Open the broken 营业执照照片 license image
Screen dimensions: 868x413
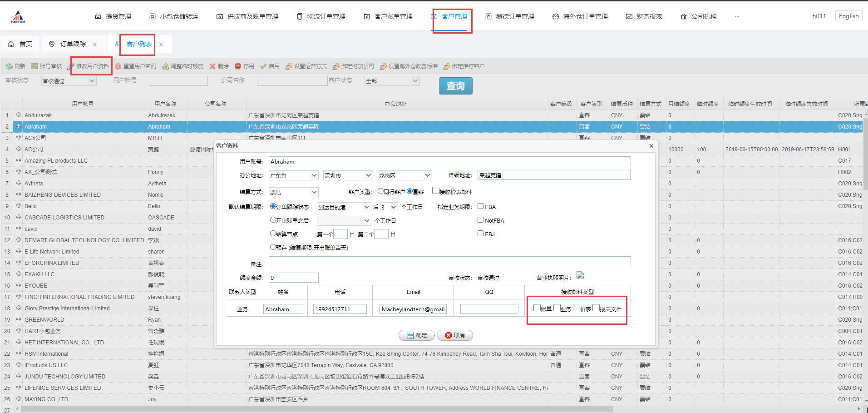[x=580, y=275]
